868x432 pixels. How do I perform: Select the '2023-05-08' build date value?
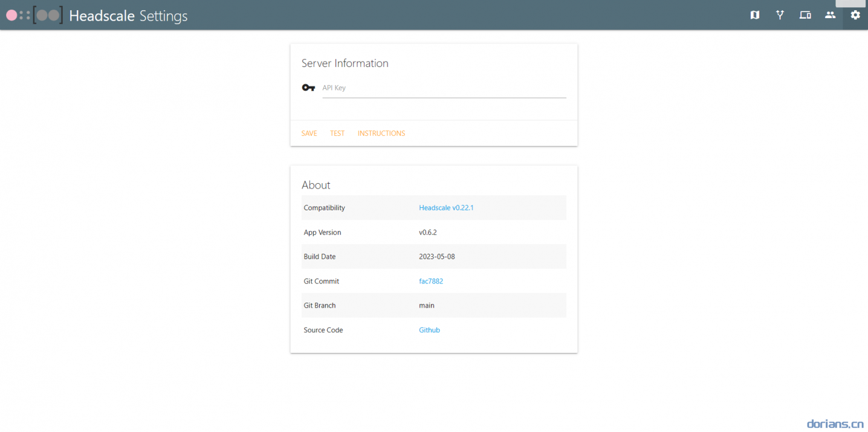point(437,257)
